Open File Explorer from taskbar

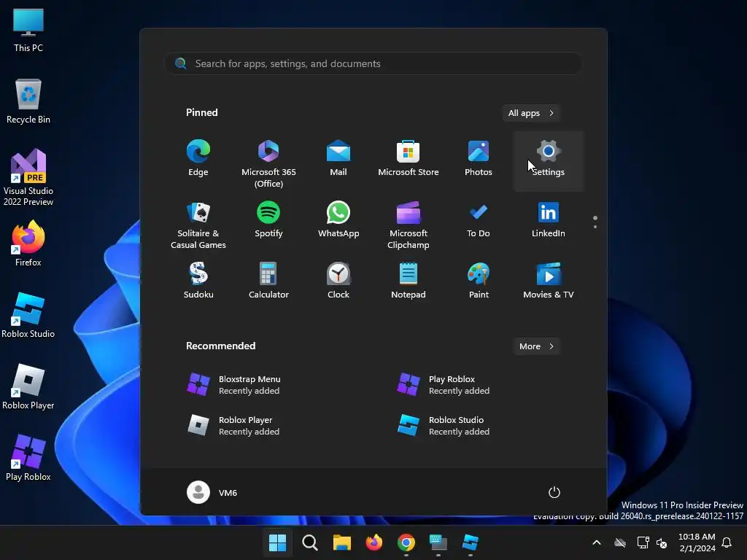342,542
